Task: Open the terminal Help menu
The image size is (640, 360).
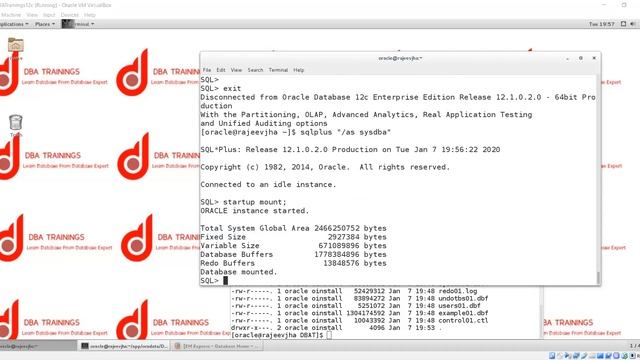Action: click(x=299, y=70)
